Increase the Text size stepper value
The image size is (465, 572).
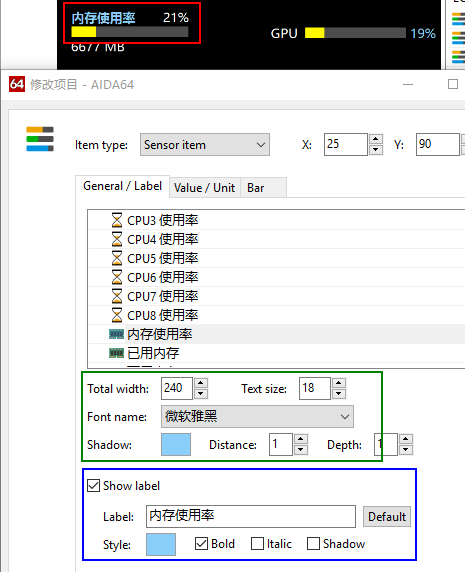(339, 383)
